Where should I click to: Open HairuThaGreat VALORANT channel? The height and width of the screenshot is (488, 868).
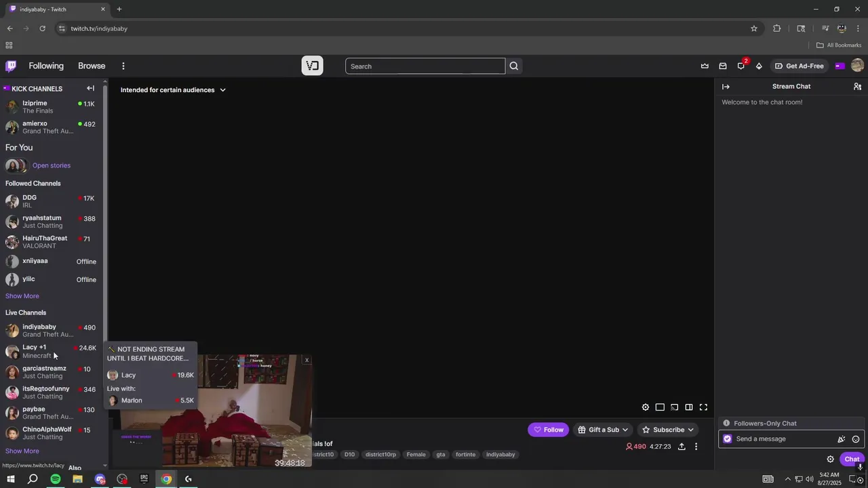click(52, 242)
